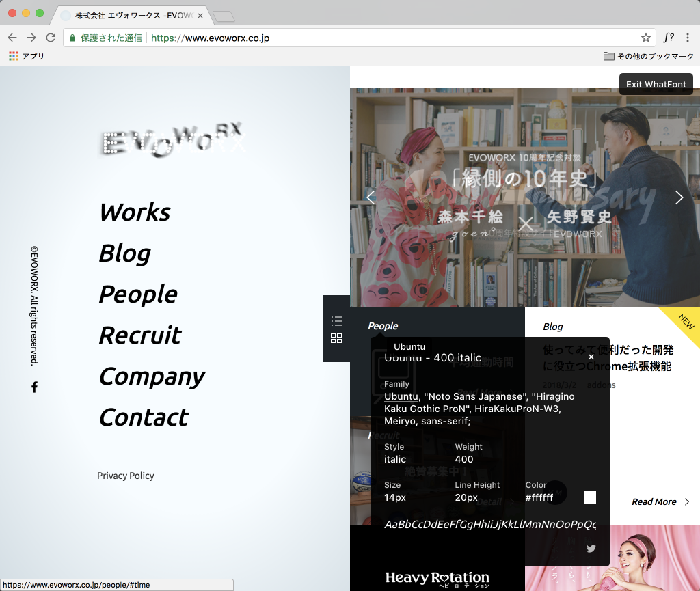
Task: Click the hero slide 縁側の10年史 image
Action: pyautogui.click(x=524, y=197)
